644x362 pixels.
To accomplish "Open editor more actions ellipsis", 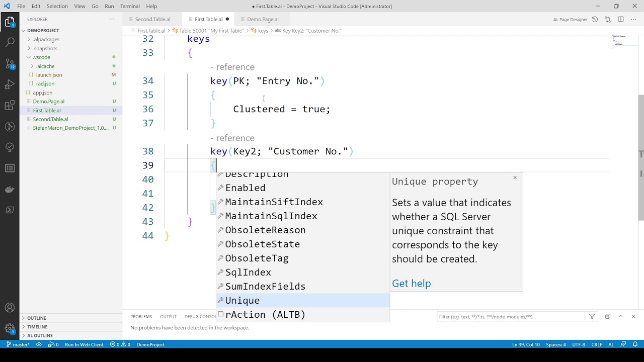I will pyautogui.click(x=633, y=19).
